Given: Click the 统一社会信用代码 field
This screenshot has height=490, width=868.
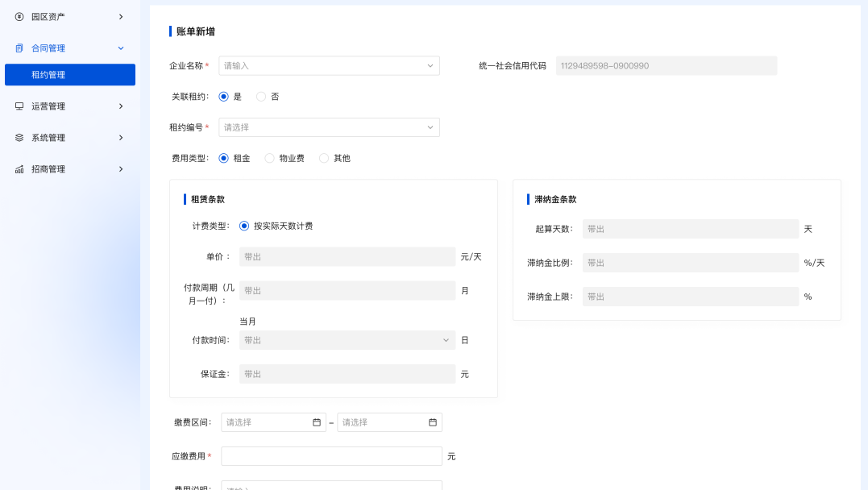Looking at the screenshot, I should pos(666,66).
